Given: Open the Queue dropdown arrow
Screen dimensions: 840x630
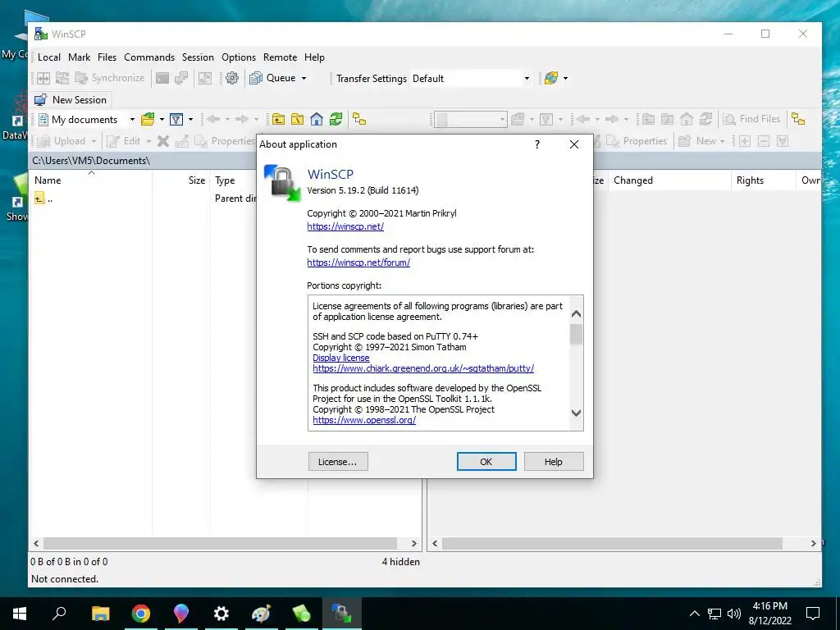Looking at the screenshot, I should click(x=304, y=78).
